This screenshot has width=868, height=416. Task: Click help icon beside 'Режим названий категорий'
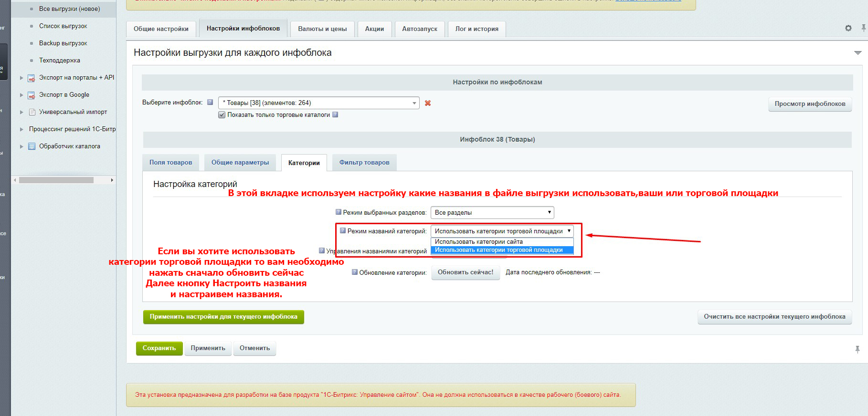point(342,230)
